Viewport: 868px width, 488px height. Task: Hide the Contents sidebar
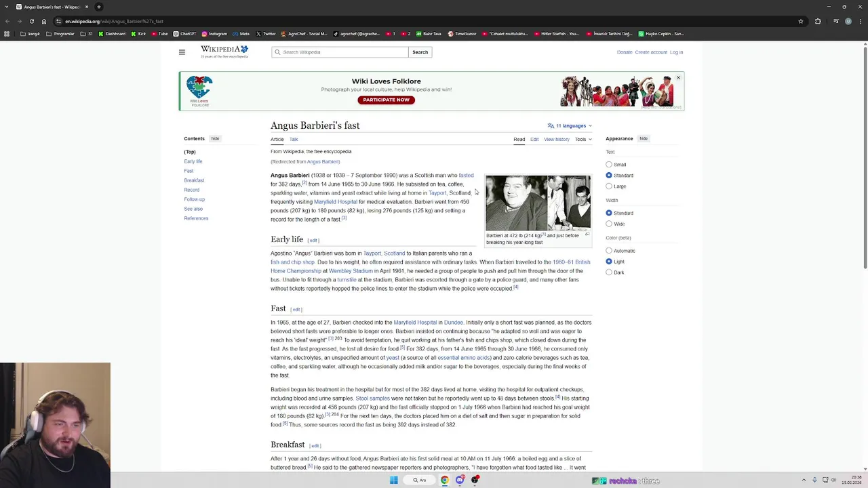[215, 139]
